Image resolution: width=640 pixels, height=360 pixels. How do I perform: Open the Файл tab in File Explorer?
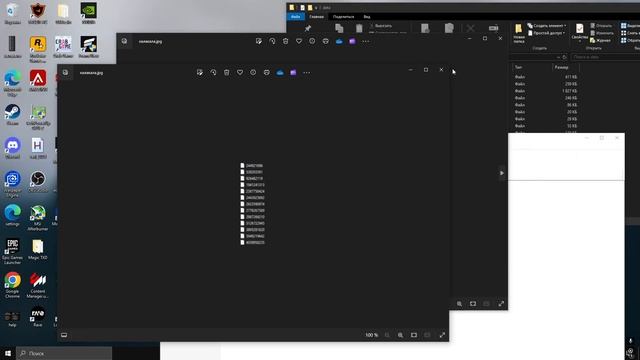coord(296,17)
